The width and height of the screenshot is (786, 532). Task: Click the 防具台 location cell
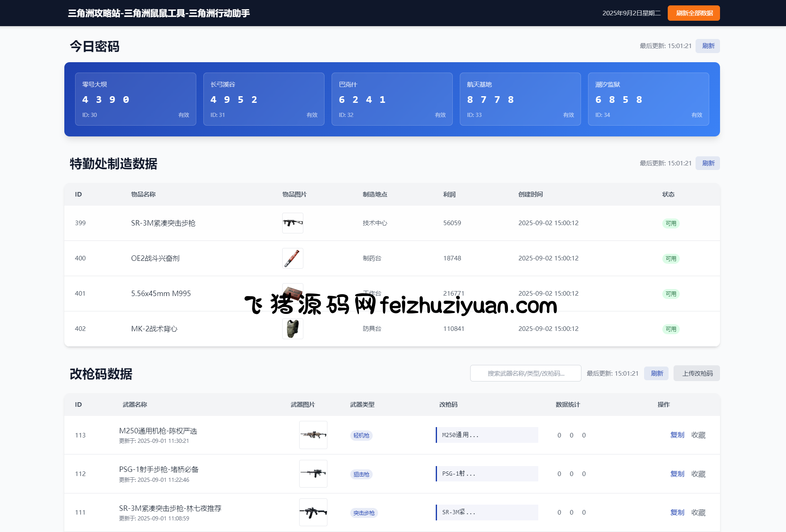(372, 329)
